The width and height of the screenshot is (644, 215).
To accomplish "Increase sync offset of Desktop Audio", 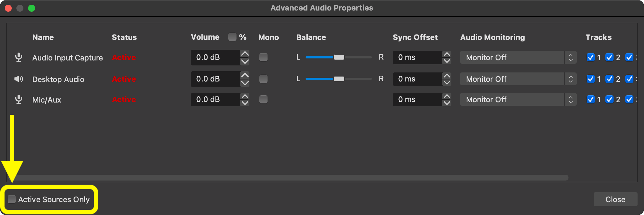I will pos(447,76).
